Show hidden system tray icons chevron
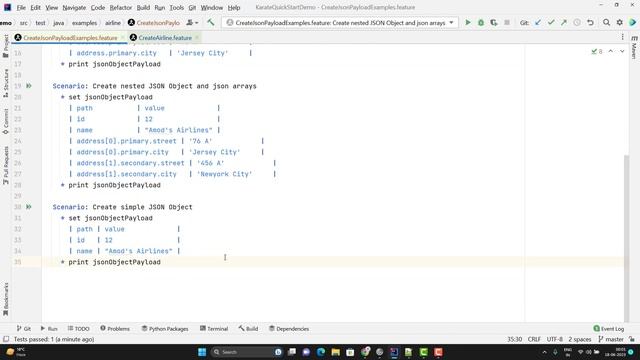640x360 pixels. click(x=544, y=352)
